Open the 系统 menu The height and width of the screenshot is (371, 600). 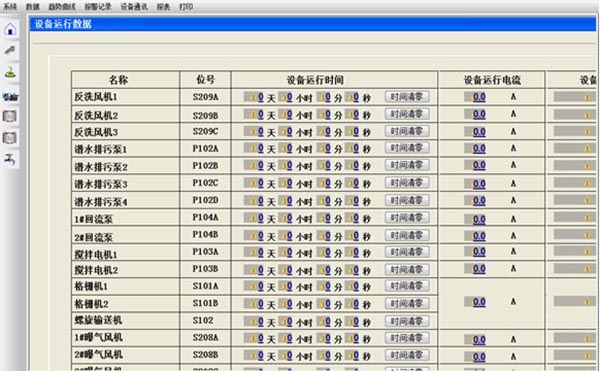click(10, 7)
